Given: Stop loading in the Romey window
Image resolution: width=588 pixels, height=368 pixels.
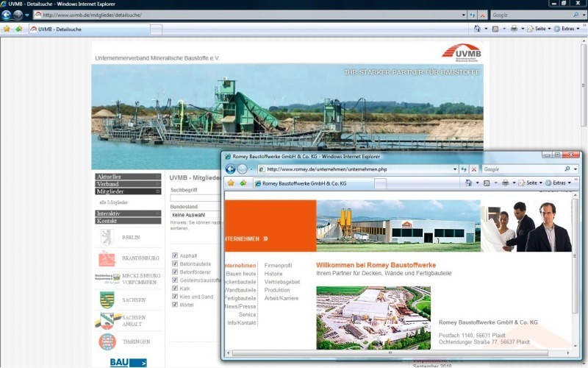Looking at the screenshot, I should [x=474, y=169].
